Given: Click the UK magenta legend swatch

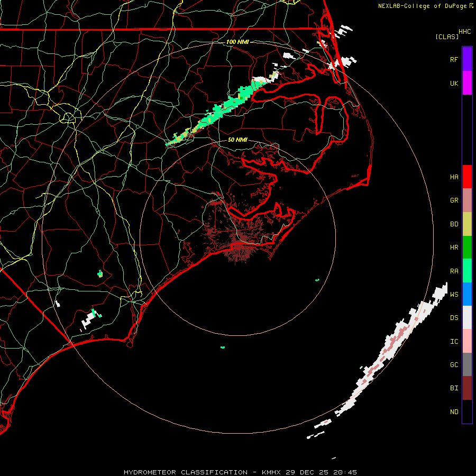Looking at the screenshot, I should [x=467, y=83].
